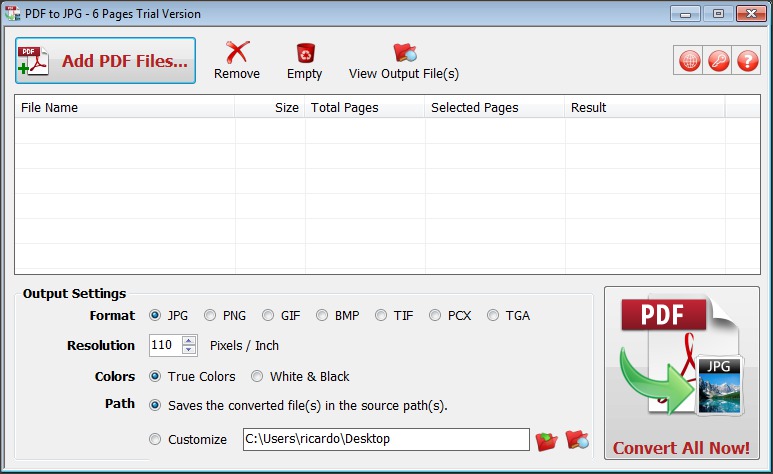Choose True Colors option
Screen dimensions: 773x474
coord(192,376)
